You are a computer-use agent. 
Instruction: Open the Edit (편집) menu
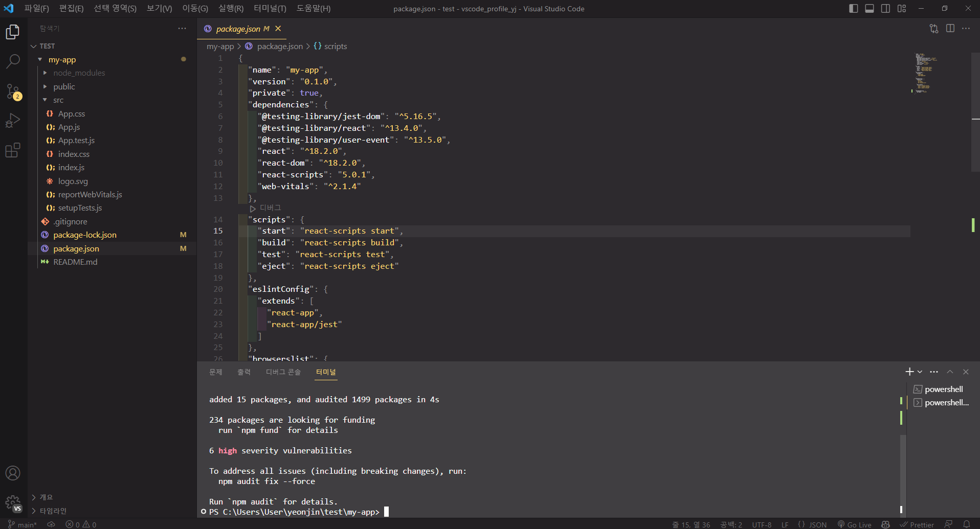[x=71, y=9]
